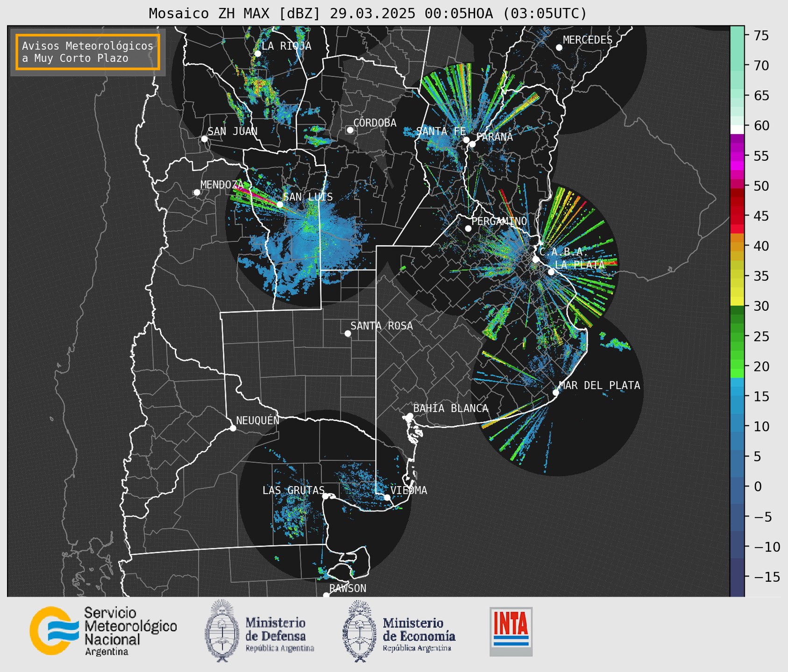Click the 40 dBZ value on color scale
Viewport: 788px width, 672px height.
click(x=761, y=246)
